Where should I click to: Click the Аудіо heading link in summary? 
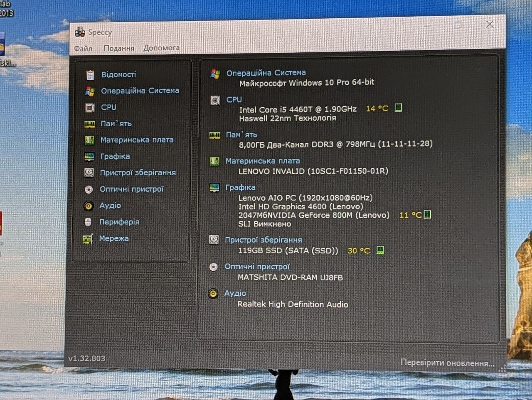click(235, 293)
